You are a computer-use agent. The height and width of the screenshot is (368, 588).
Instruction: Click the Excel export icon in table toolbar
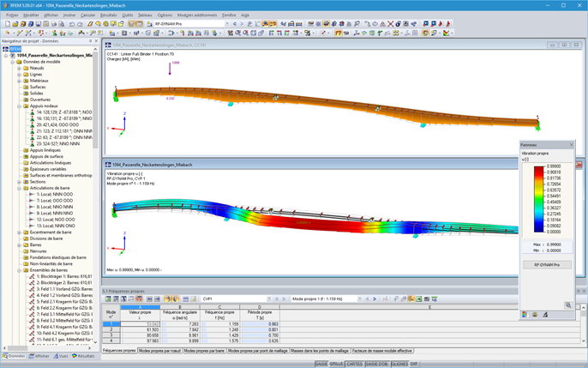click(419, 299)
